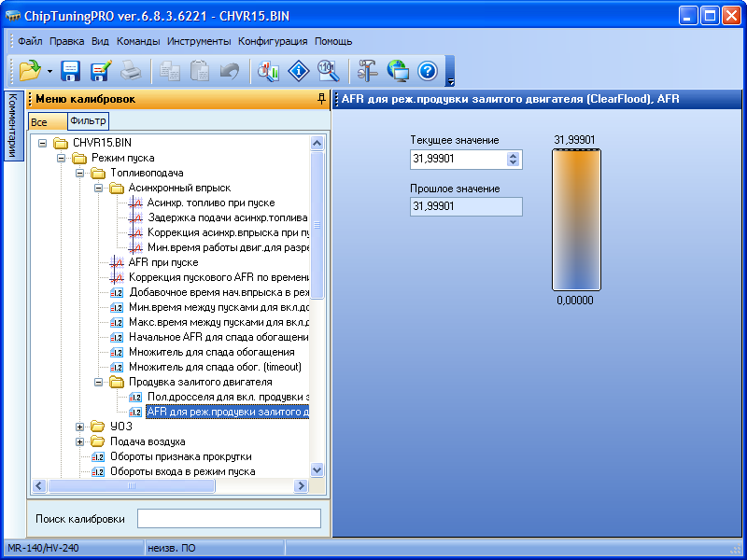
Task: Collapse the Асинхронный впрыск folder
Action: click(99, 188)
